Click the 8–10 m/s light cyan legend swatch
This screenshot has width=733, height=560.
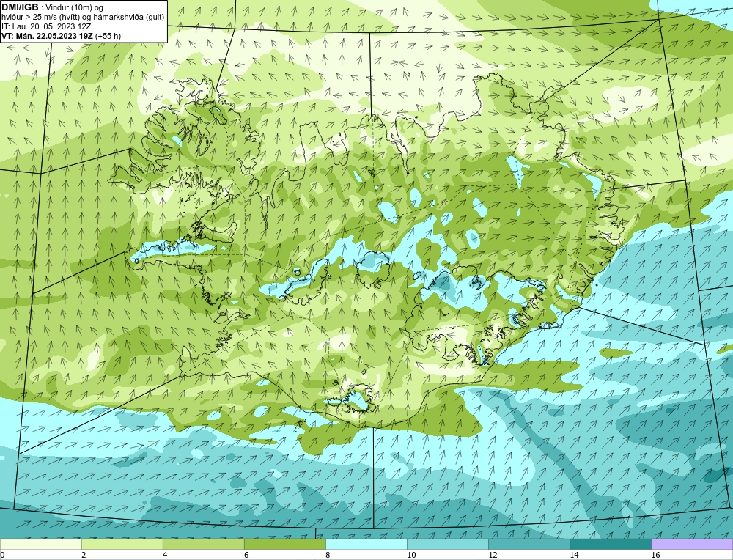[x=366, y=545]
